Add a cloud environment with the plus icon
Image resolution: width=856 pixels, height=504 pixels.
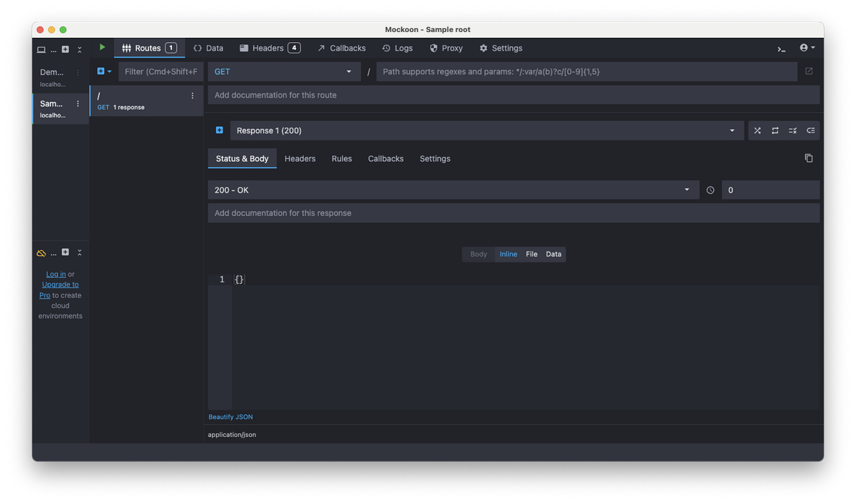pyautogui.click(x=65, y=252)
